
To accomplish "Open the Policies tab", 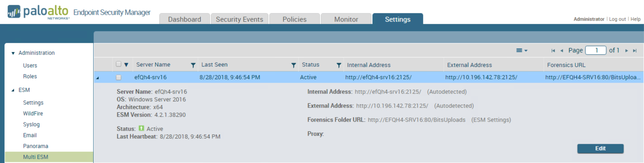I will (294, 19).
